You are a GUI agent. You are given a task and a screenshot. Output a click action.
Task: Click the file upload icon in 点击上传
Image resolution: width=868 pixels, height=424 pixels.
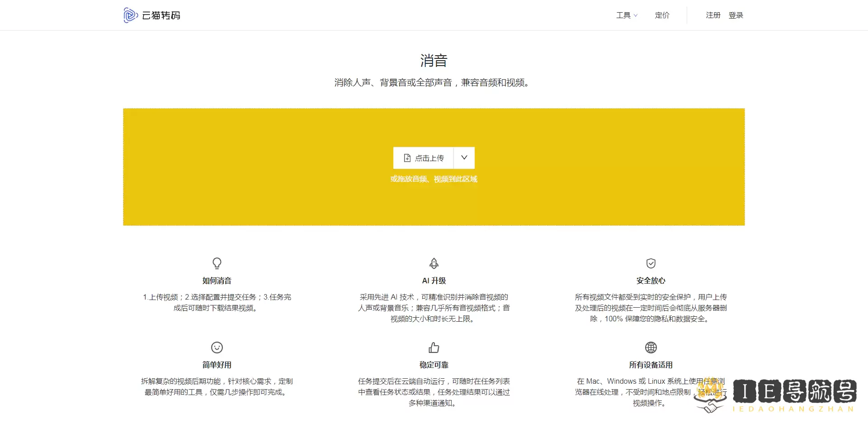tap(407, 158)
